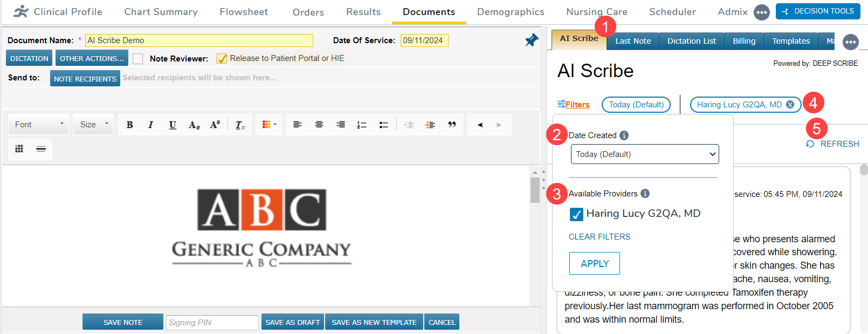This screenshot has height=334, width=868.
Task: Clear text formatting with Tx icon
Action: point(240,125)
